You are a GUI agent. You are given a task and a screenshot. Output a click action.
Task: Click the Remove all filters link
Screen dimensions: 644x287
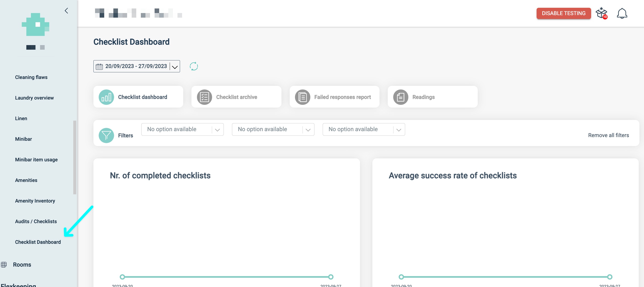pyautogui.click(x=608, y=135)
